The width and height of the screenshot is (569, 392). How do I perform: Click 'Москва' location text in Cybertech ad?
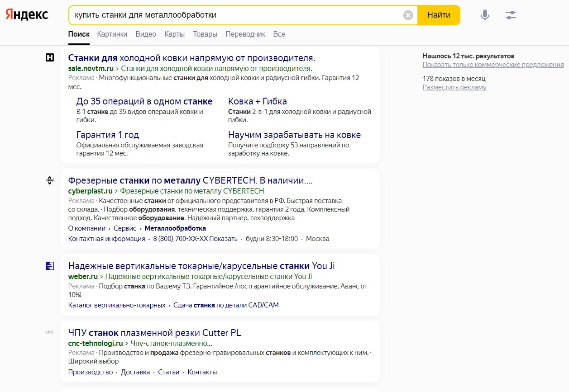(318, 239)
